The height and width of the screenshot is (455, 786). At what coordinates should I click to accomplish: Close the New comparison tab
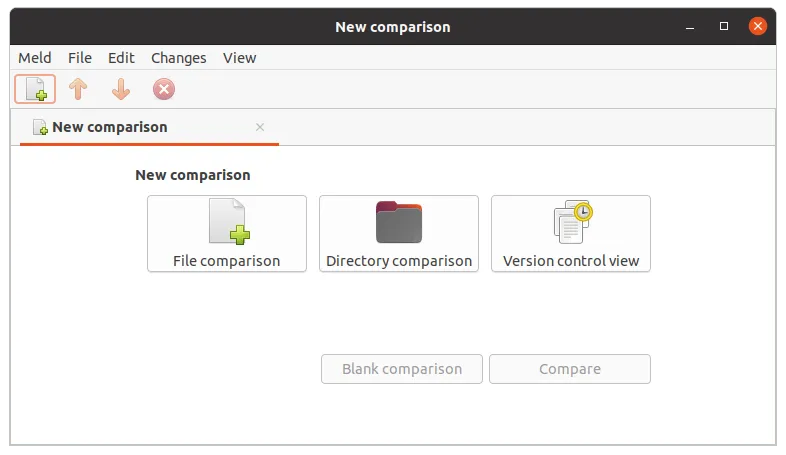[260, 127]
